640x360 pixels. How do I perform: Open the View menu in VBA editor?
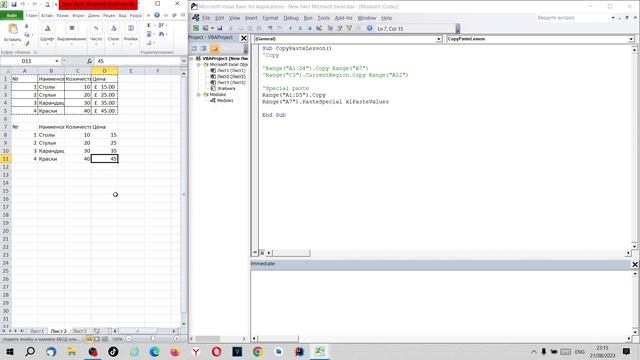[x=234, y=18]
